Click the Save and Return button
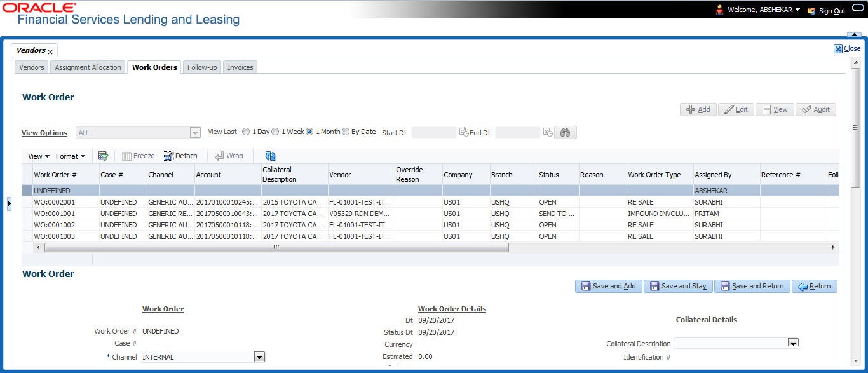 [x=752, y=286]
